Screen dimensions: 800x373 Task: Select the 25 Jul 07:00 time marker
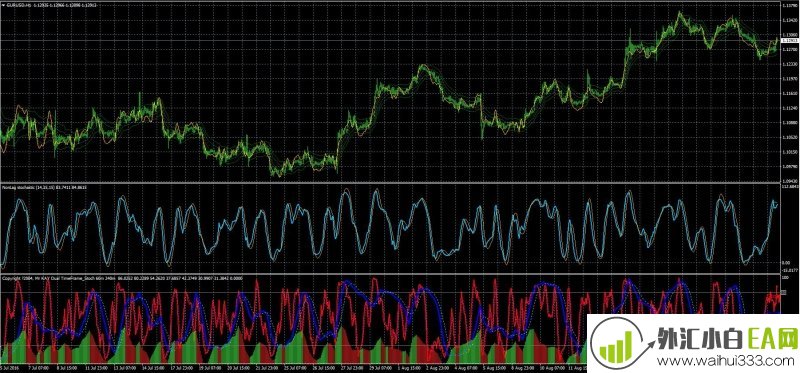point(295,367)
